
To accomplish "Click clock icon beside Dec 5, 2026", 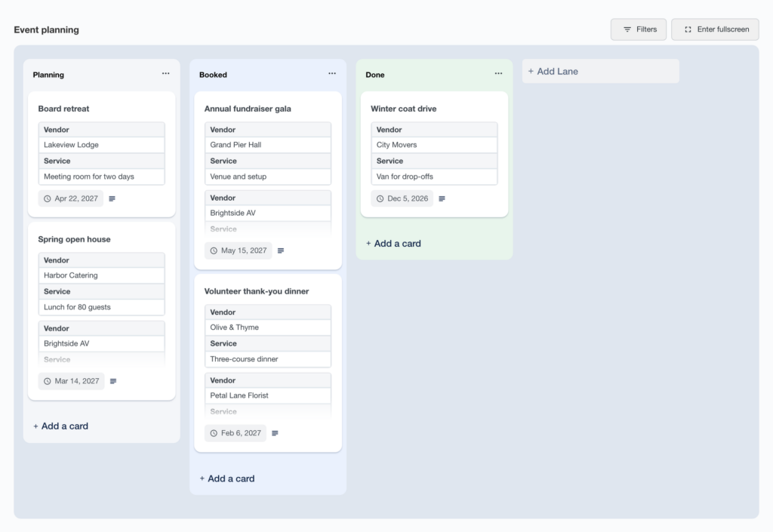I will point(380,198).
